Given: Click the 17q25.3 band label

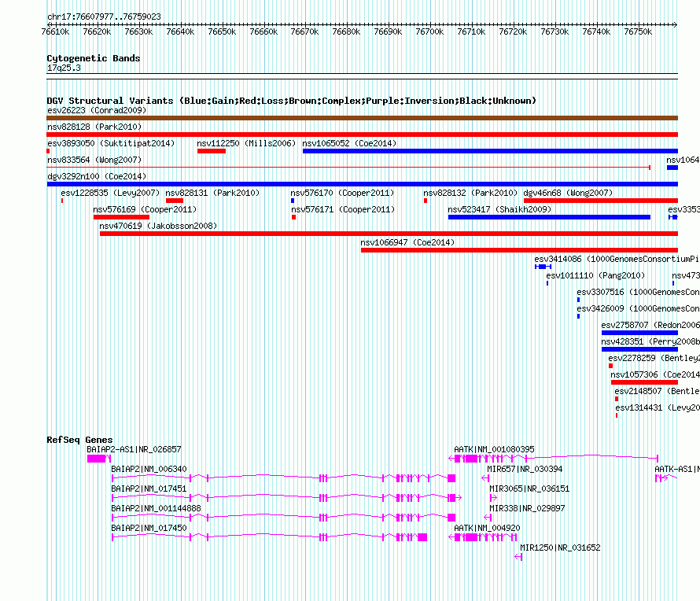Looking at the screenshot, I should point(64,68).
